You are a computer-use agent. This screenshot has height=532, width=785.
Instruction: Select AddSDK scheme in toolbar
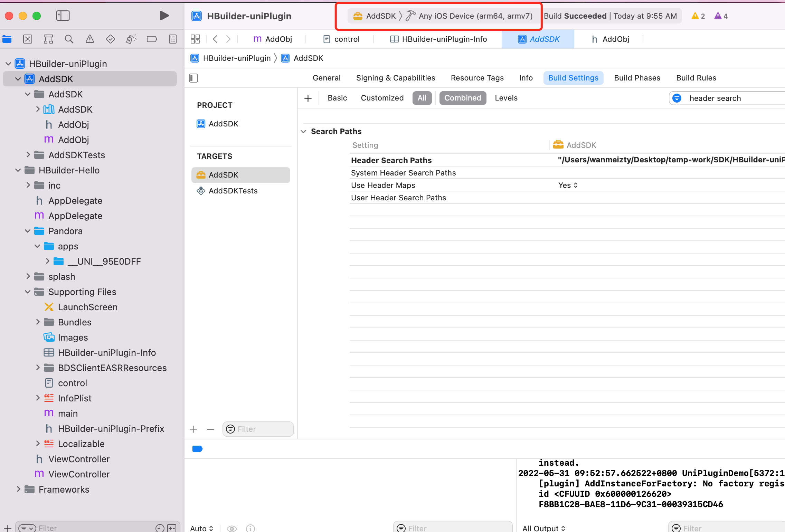click(374, 16)
